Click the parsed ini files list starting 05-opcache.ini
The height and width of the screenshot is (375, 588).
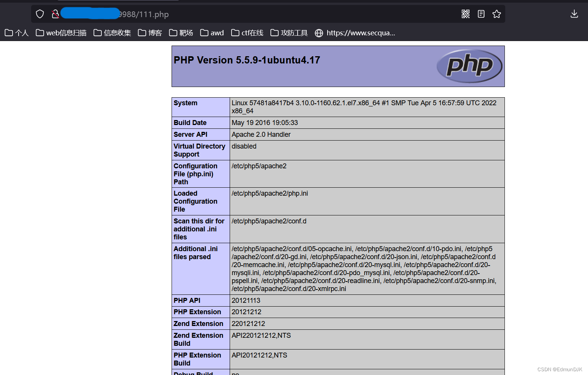364,269
